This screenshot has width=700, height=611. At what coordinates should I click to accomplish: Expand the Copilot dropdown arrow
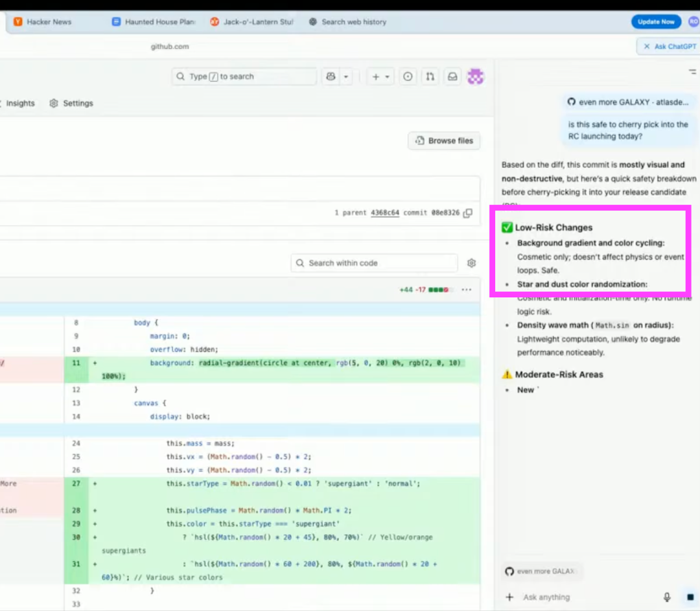point(346,76)
